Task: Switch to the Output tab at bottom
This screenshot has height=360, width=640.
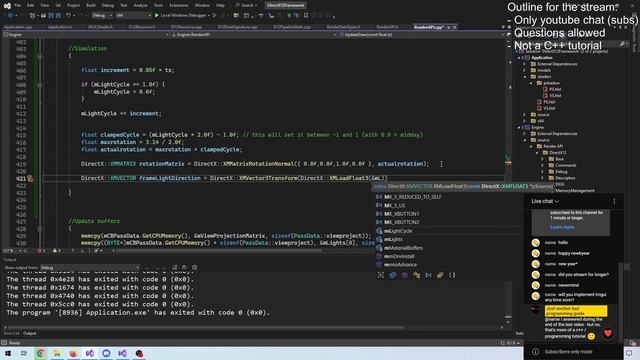Action: tap(29, 333)
